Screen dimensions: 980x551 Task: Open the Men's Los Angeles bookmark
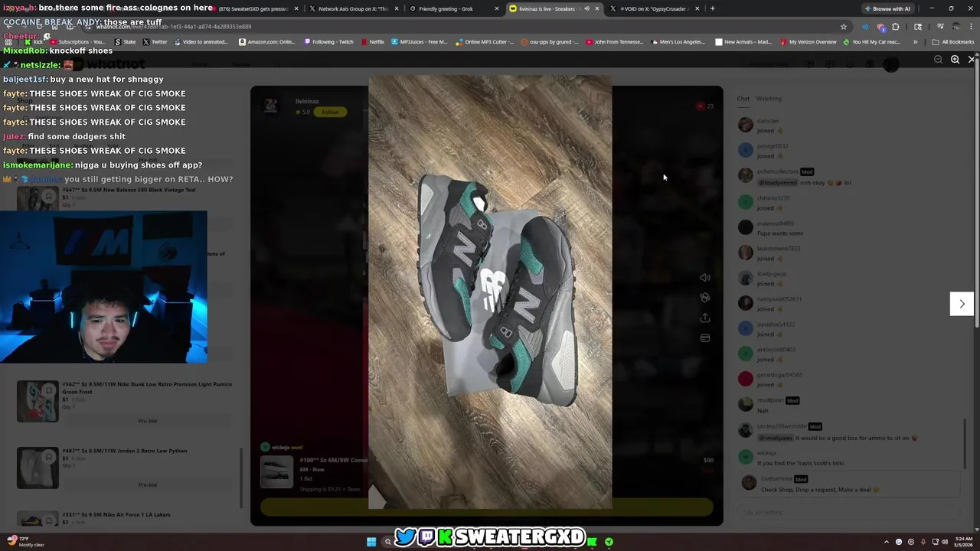[x=678, y=42]
